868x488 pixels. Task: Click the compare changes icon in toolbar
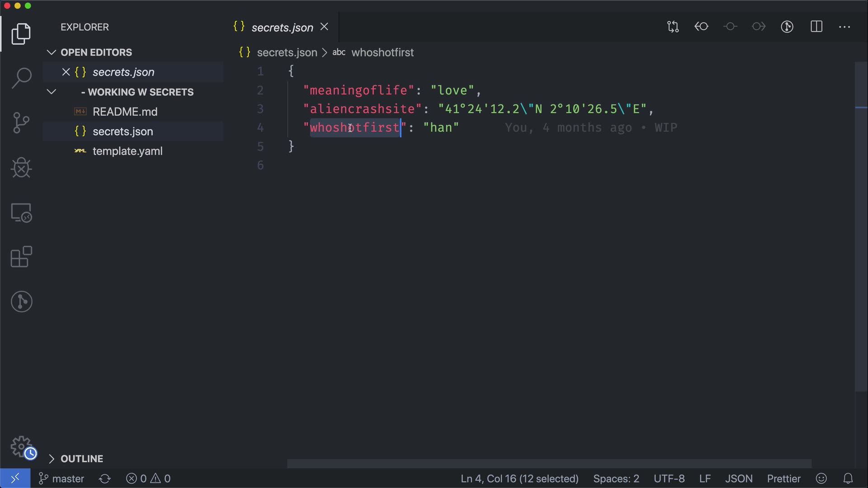[673, 27]
